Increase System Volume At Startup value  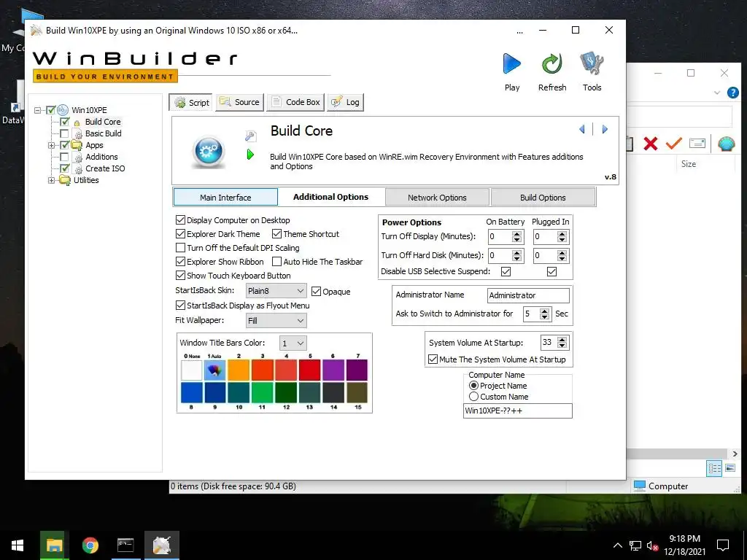[562, 340]
